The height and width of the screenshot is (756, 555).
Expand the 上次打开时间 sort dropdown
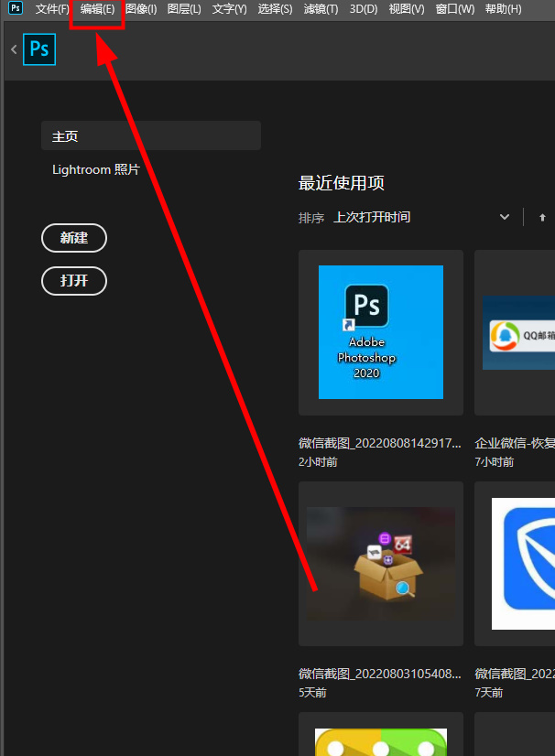(x=421, y=217)
